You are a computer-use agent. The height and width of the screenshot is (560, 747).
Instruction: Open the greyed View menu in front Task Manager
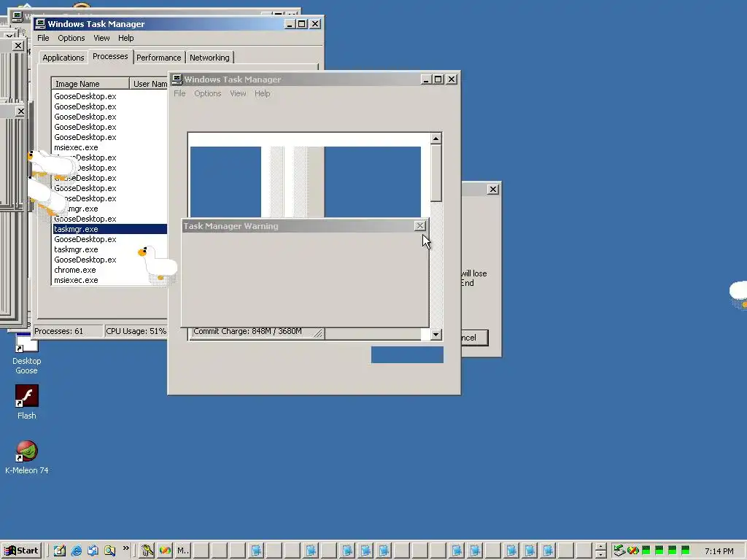[x=238, y=93]
